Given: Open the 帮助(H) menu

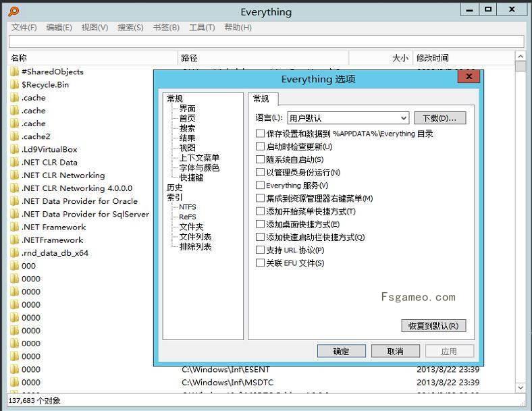Looking at the screenshot, I should (x=238, y=28).
